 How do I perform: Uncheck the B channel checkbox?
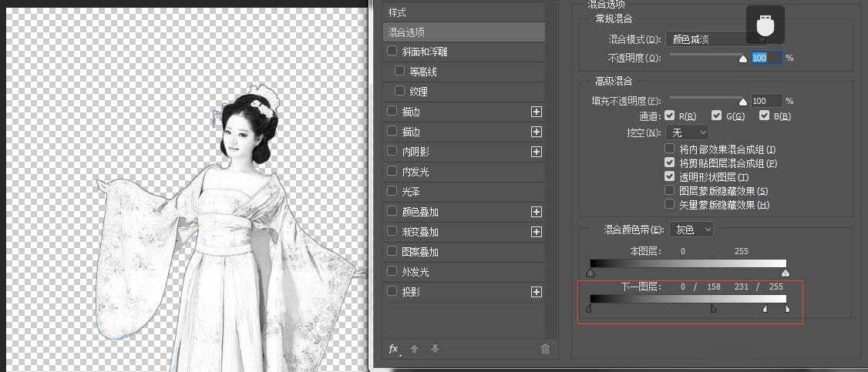765,116
